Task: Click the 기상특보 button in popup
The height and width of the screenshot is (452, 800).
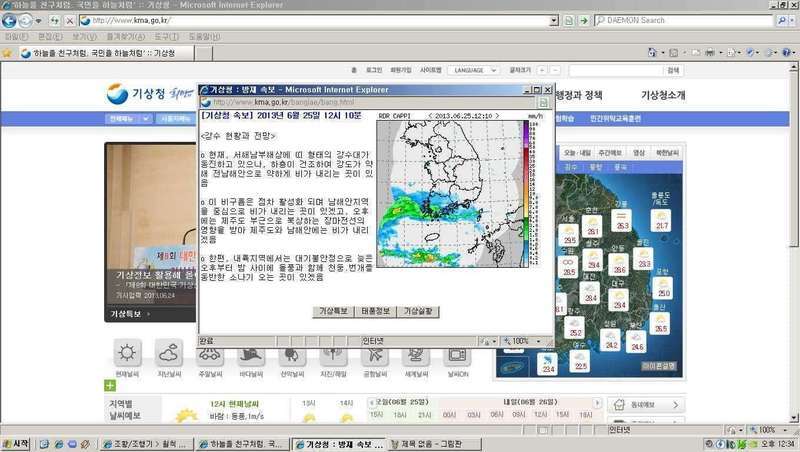Action: coord(333,311)
